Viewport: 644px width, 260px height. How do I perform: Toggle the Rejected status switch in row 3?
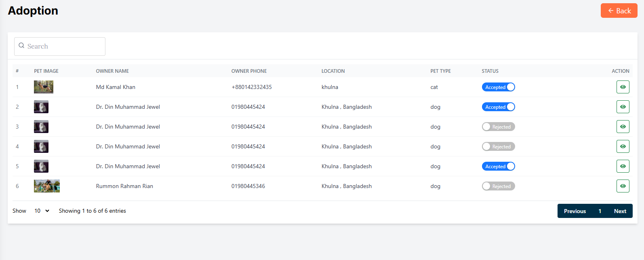click(x=498, y=127)
